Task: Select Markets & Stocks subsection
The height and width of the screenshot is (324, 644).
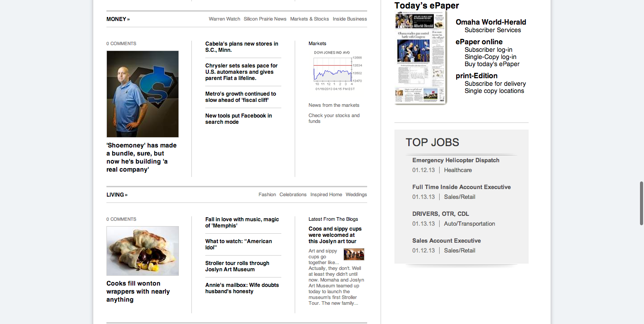Action: [x=309, y=19]
